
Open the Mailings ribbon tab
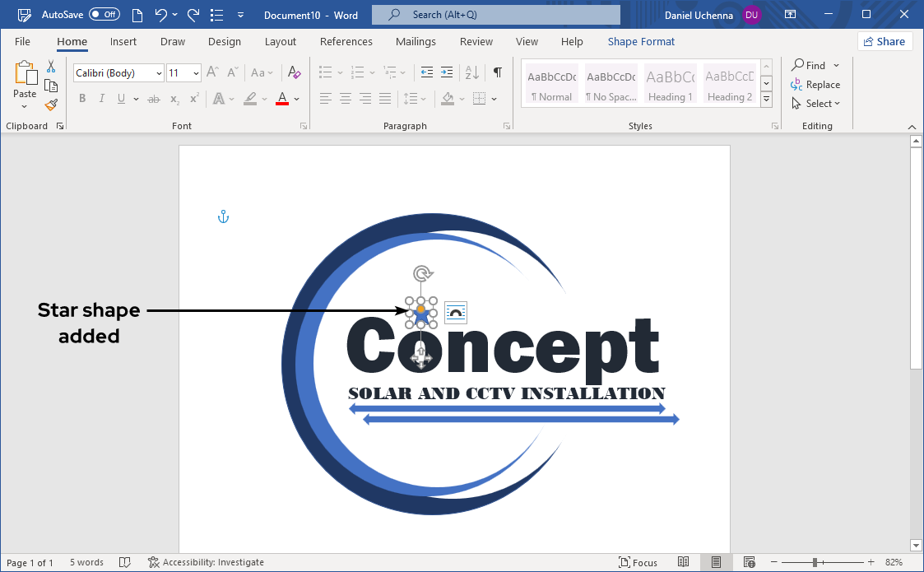pyautogui.click(x=416, y=41)
